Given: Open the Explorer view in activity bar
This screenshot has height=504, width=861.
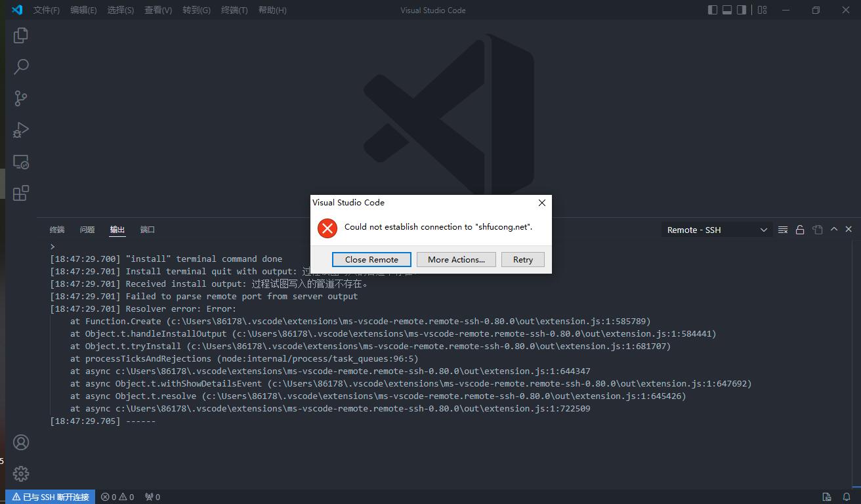Looking at the screenshot, I should click(21, 35).
